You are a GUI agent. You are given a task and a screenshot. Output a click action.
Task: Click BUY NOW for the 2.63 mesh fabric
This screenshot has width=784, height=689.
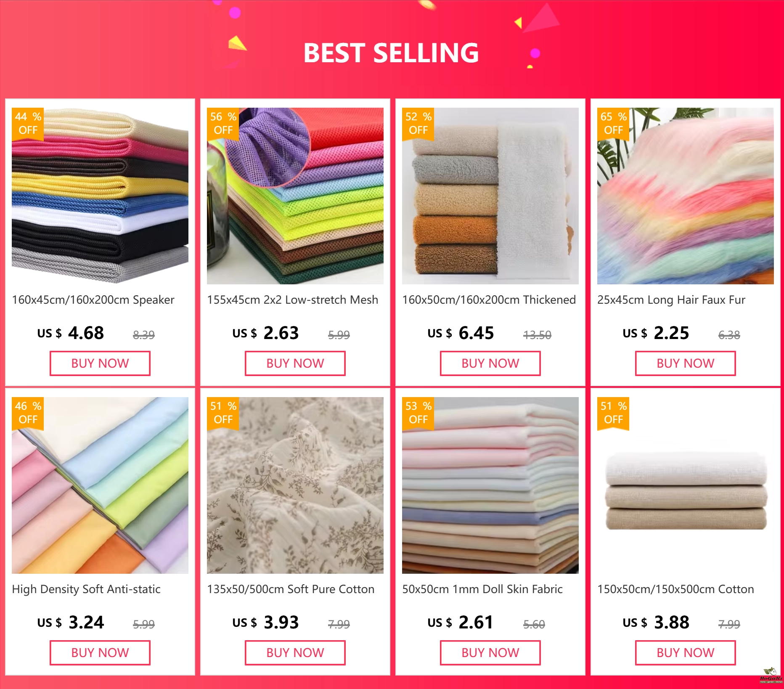[x=295, y=363]
